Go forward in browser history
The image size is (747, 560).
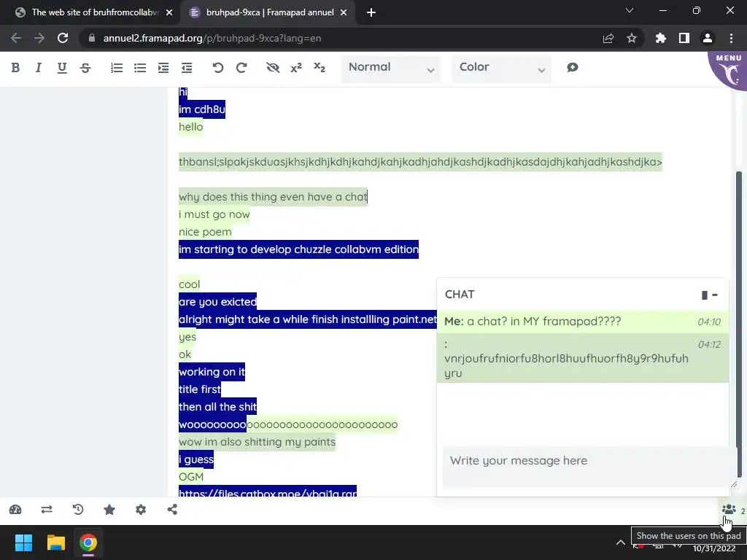click(39, 38)
